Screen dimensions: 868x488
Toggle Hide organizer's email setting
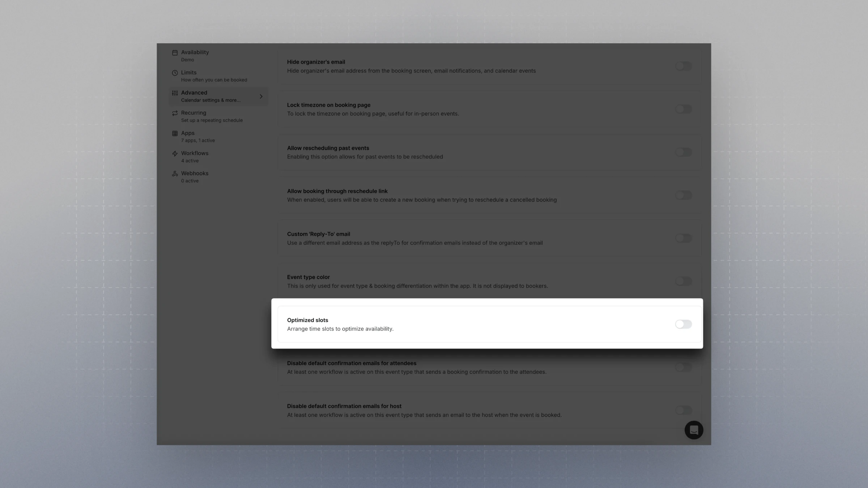click(683, 66)
